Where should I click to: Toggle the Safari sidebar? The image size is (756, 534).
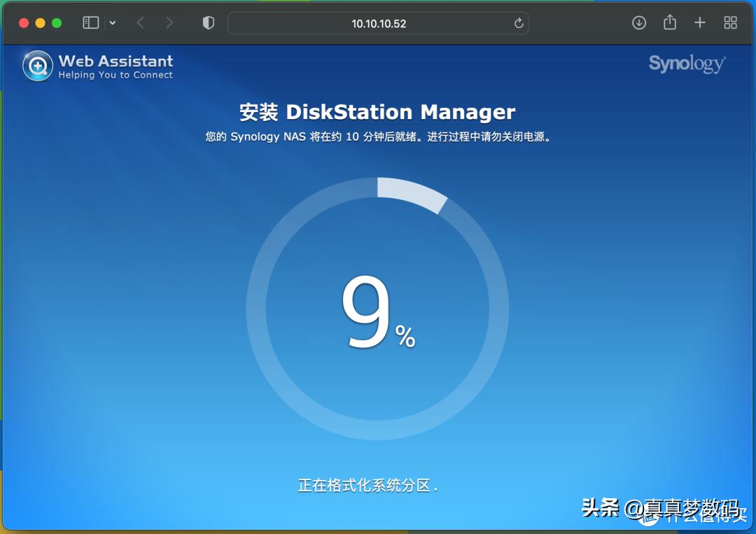90,22
